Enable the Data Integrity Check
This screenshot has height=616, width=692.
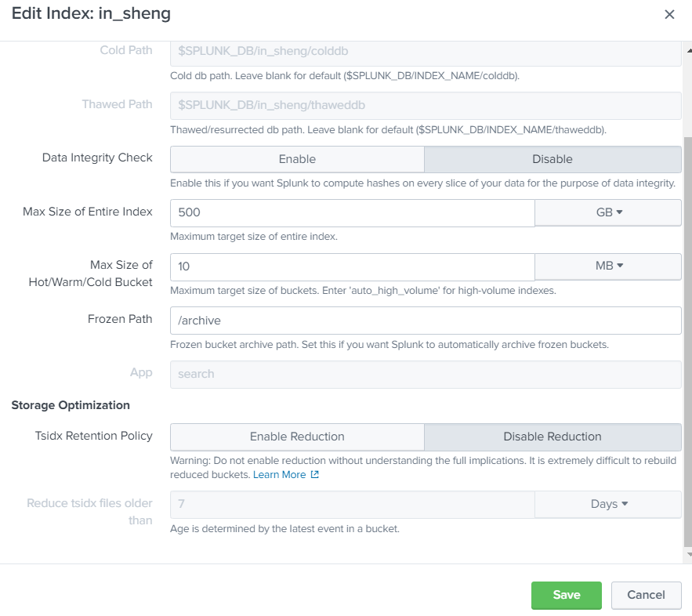pyautogui.click(x=297, y=158)
